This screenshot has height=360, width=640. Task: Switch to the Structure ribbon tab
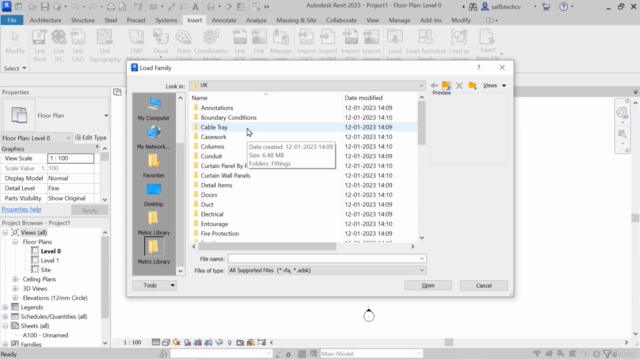pos(83,20)
